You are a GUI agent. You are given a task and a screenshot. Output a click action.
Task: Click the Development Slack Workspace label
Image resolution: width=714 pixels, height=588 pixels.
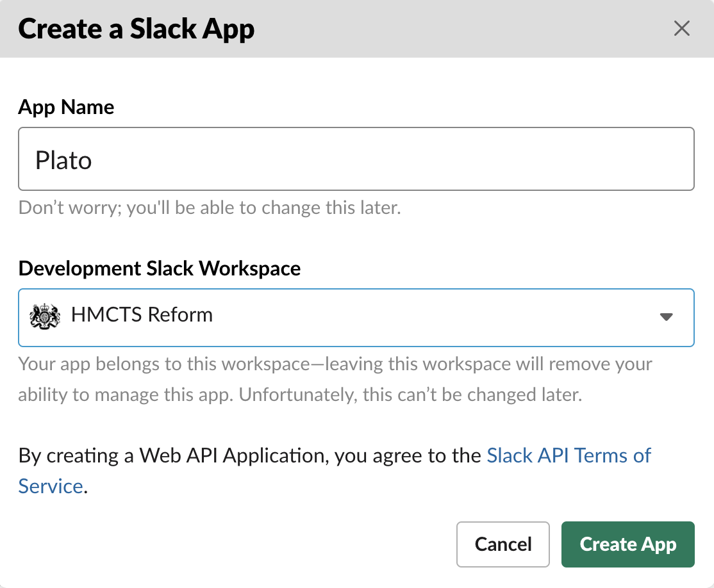(x=160, y=268)
